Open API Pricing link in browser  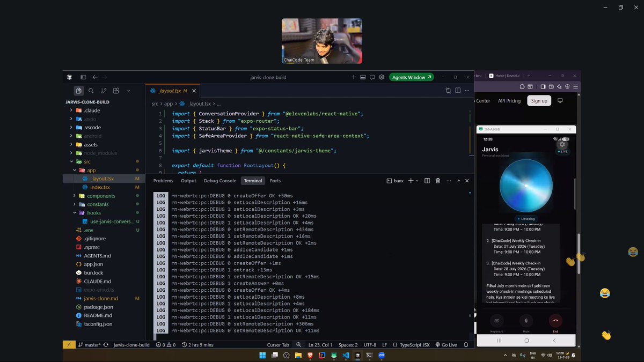pos(509,101)
